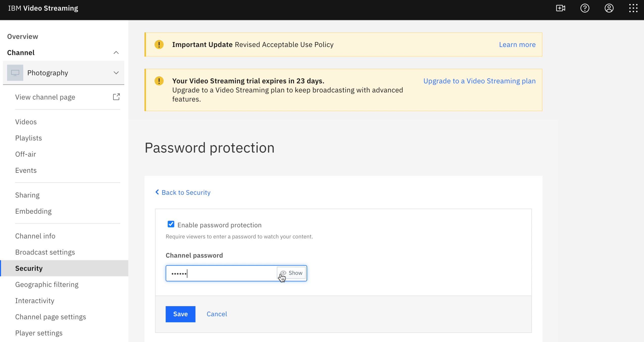Click the warning icon in Important Update banner
Viewport: 644px width, 342px height.
[x=159, y=45]
